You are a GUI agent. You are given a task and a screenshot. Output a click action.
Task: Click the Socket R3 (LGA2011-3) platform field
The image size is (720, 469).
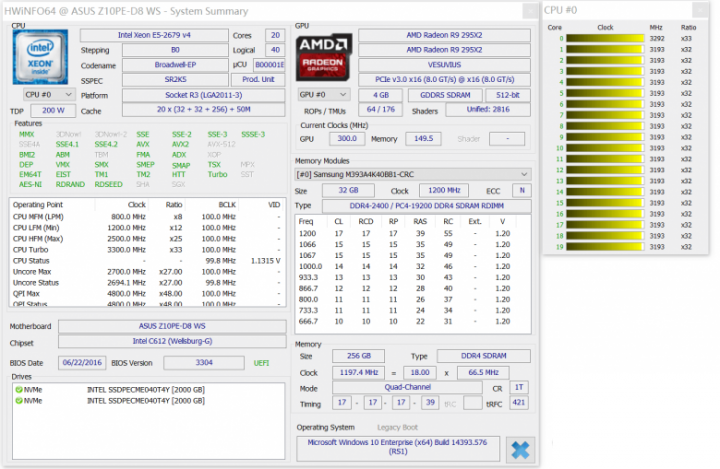click(x=203, y=95)
